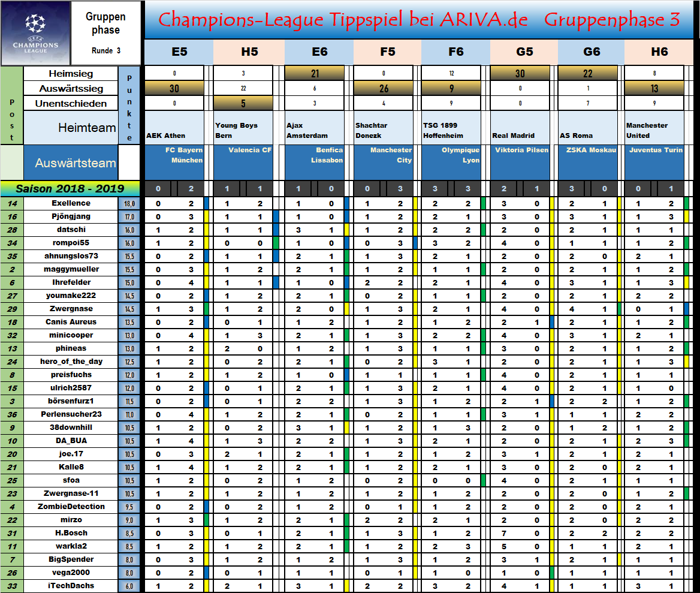Viewport: 700px width, 593px height.
Task: Select player 'Ihrefelder' in the ranking
Action: tap(71, 282)
